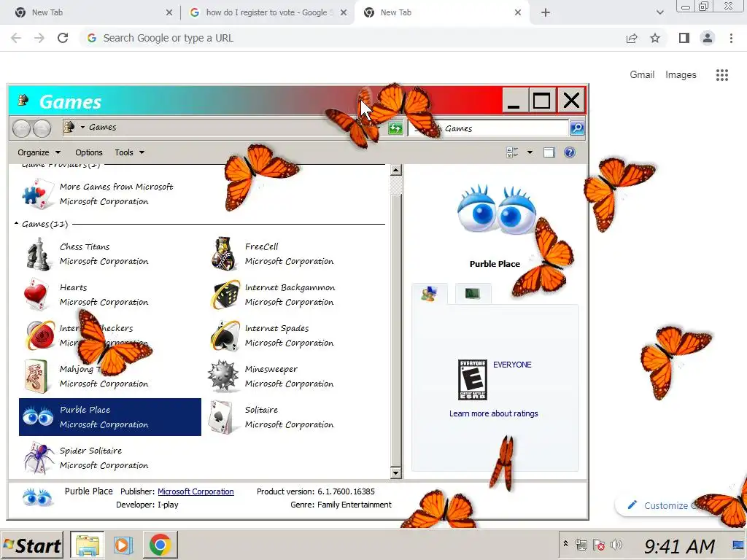Open Chrome tab search chevron
The image size is (747, 560).
(659, 12)
